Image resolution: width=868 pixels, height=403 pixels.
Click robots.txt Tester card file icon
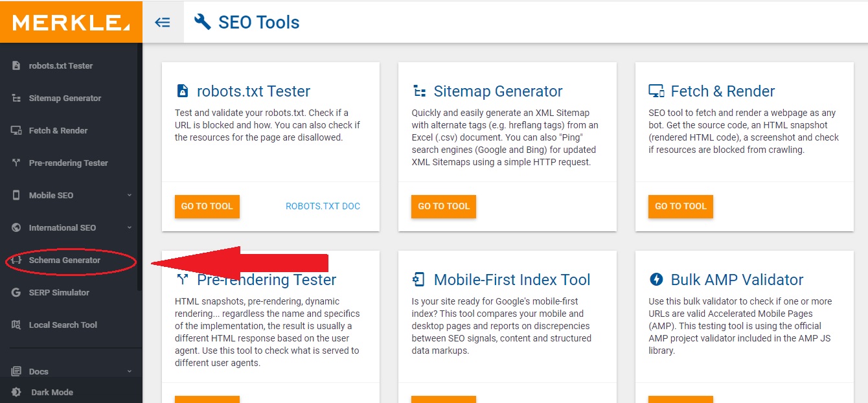tap(183, 91)
